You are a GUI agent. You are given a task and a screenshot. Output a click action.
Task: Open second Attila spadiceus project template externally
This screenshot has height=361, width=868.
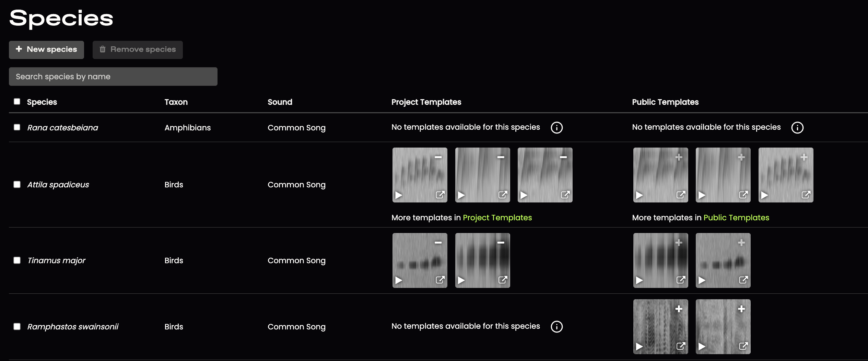coord(503,195)
